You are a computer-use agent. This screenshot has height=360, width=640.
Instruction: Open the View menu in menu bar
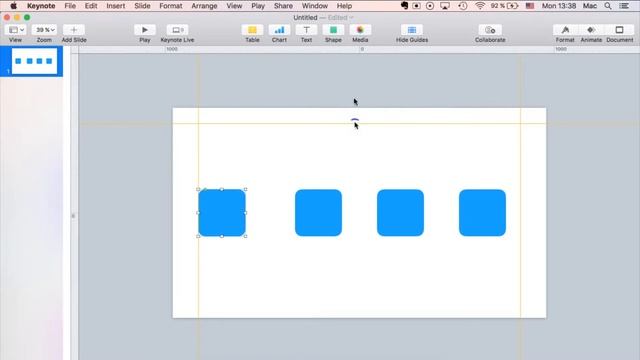[234, 6]
